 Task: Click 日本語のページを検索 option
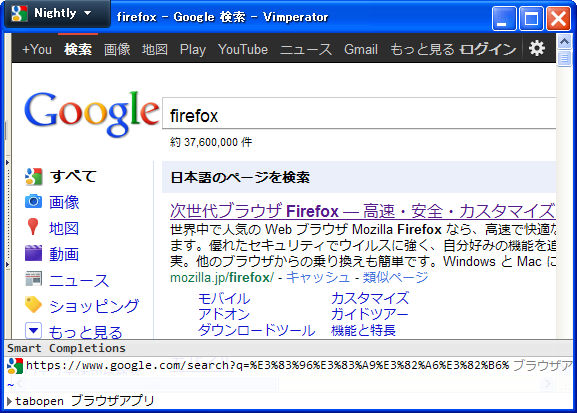240,177
